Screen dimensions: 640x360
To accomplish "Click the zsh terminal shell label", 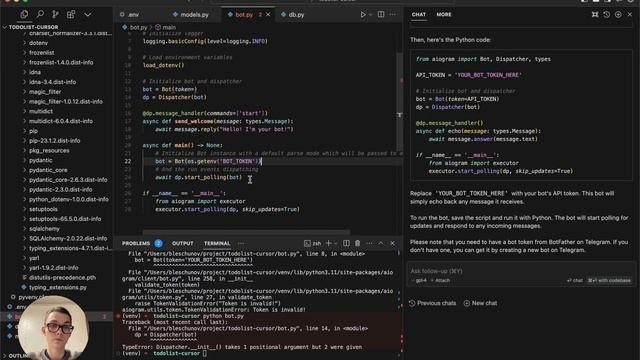I will pyautogui.click(x=313, y=243).
